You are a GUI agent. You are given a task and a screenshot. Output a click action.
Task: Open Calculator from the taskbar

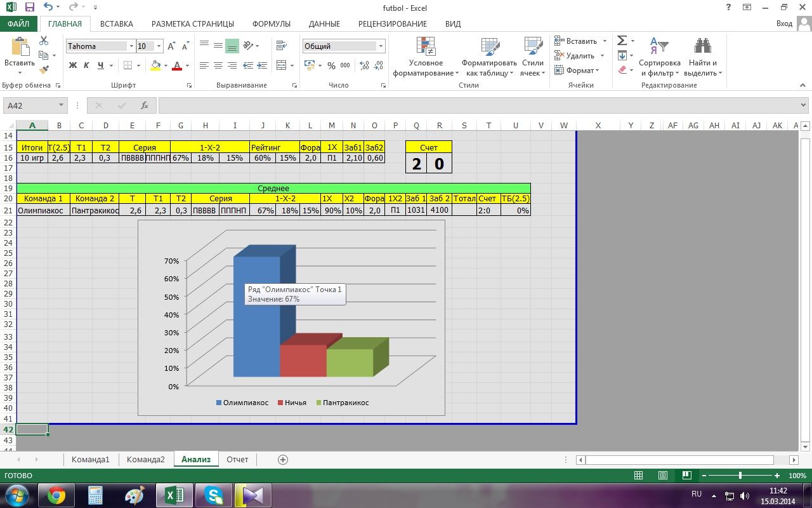96,495
